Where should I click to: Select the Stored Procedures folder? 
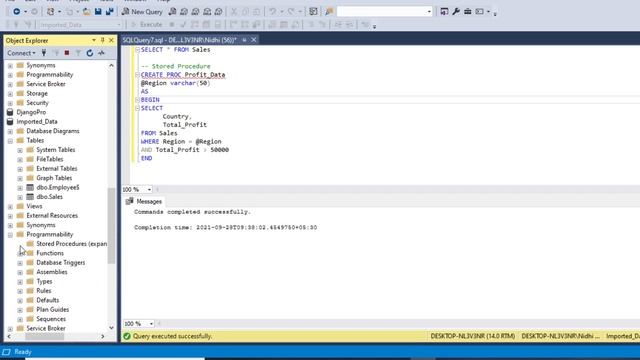[x=72, y=244]
